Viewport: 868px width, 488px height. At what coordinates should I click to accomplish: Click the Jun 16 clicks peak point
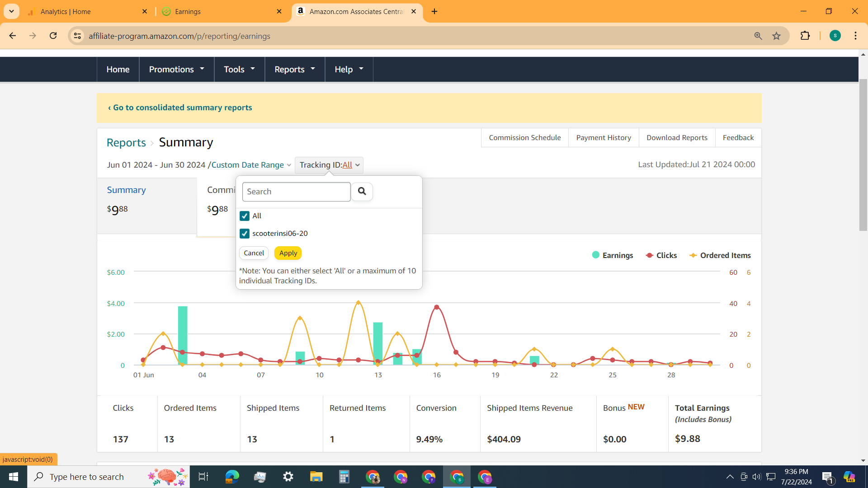coord(437,307)
